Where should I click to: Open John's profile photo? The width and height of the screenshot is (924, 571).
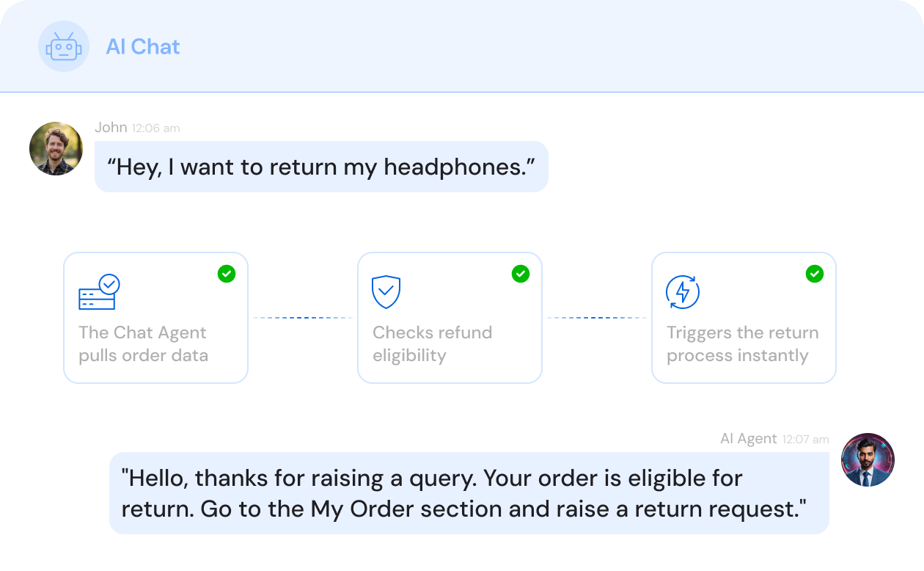pos(56,148)
